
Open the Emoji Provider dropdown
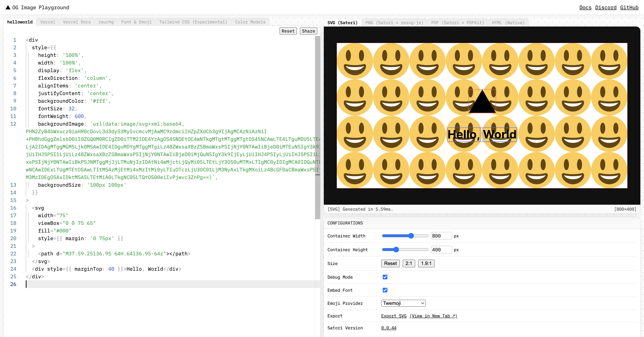(403, 303)
